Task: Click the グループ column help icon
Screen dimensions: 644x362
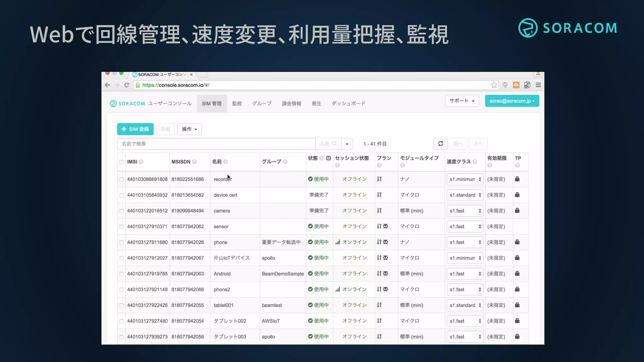Action: pyautogui.click(x=285, y=162)
